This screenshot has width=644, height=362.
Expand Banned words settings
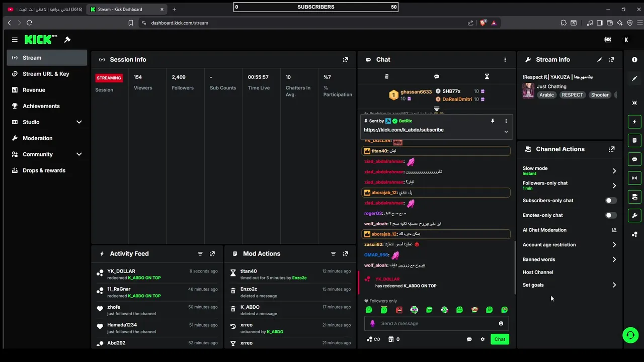614,259
